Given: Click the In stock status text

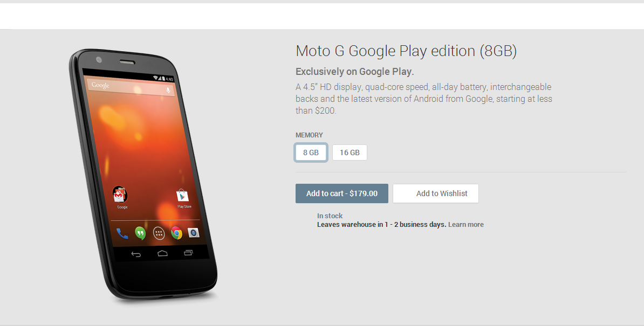Looking at the screenshot, I should pos(330,216).
